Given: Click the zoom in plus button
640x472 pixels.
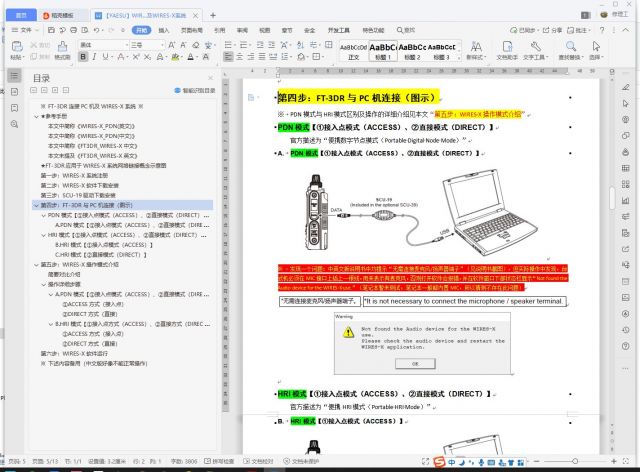Looking at the screenshot, I should click(613, 461).
